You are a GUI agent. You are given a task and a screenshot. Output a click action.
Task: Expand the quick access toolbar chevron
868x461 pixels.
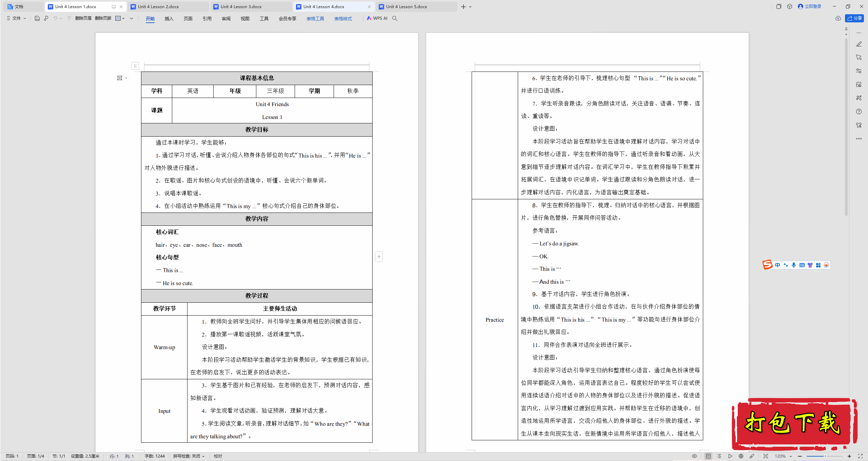click(x=132, y=18)
